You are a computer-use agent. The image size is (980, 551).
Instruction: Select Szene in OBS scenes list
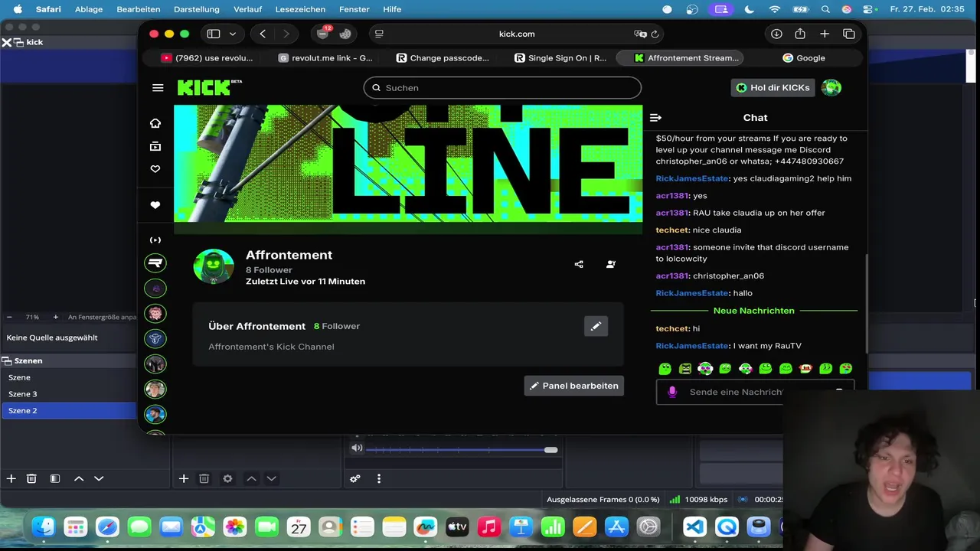[x=68, y=377]
